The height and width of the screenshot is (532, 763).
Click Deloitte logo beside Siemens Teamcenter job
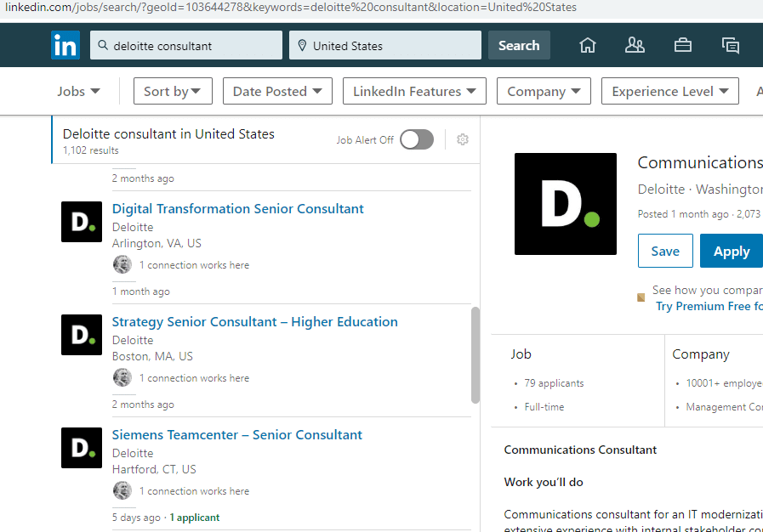point(82,448)
